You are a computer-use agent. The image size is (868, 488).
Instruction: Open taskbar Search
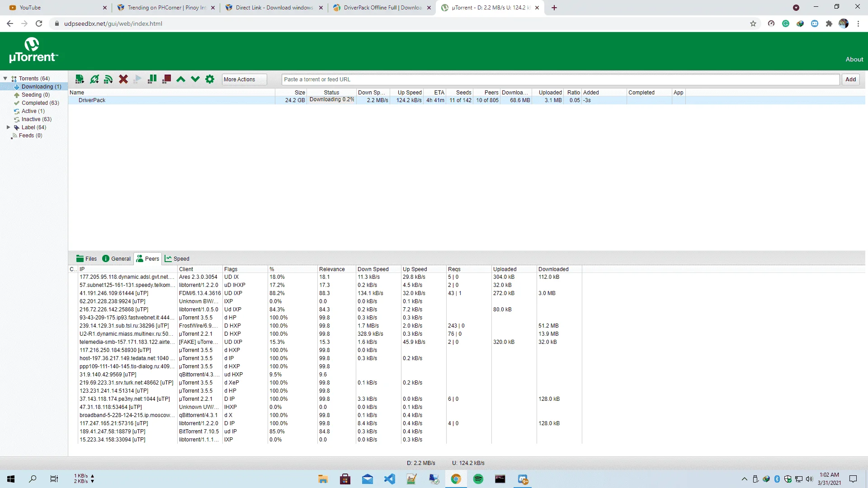[x=33, y=479]
